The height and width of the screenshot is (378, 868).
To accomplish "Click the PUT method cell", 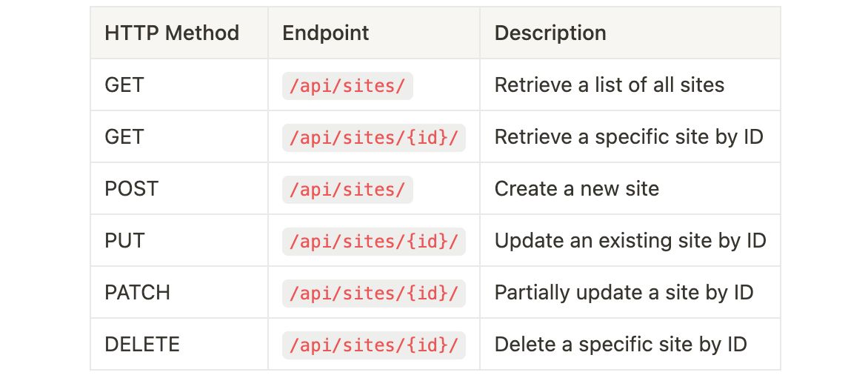I will [124, 241].
